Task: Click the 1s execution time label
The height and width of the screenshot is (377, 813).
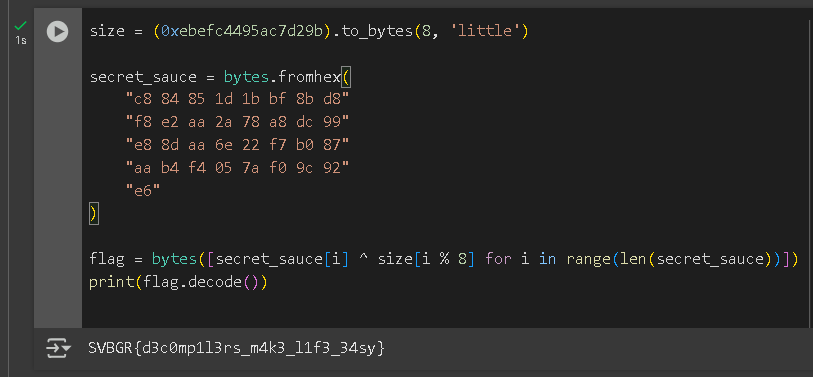Action: (x=21, y=40)
